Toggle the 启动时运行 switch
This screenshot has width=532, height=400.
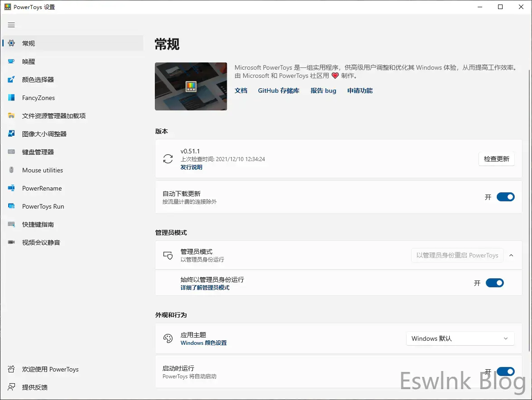[505, 371]
